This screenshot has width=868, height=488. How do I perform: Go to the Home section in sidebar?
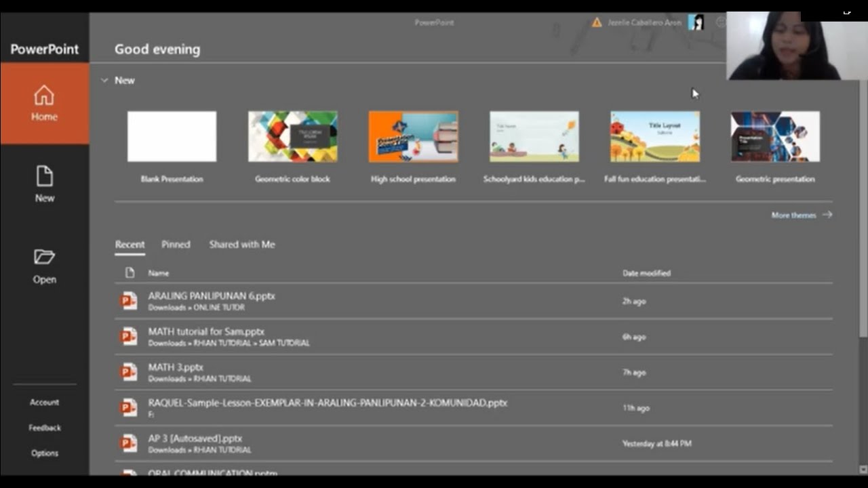(x=44, y=103)
